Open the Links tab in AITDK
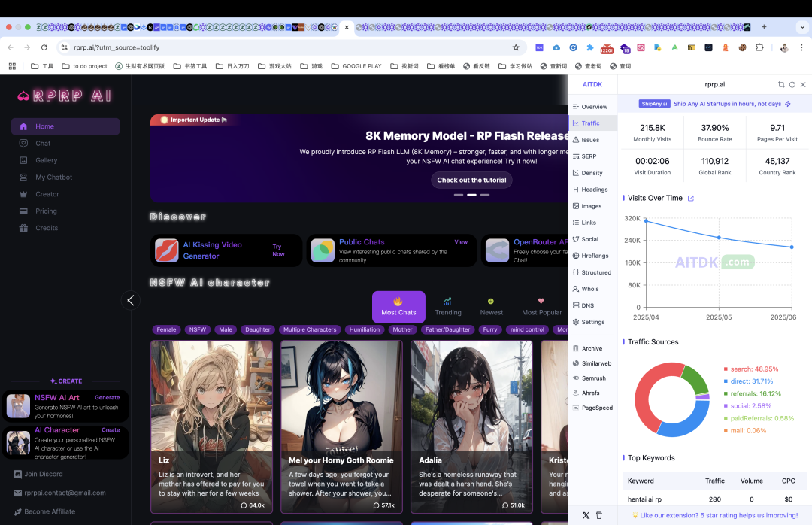This screenshot has height=525, width=812. pyautogui.click(x=593, y=223)
